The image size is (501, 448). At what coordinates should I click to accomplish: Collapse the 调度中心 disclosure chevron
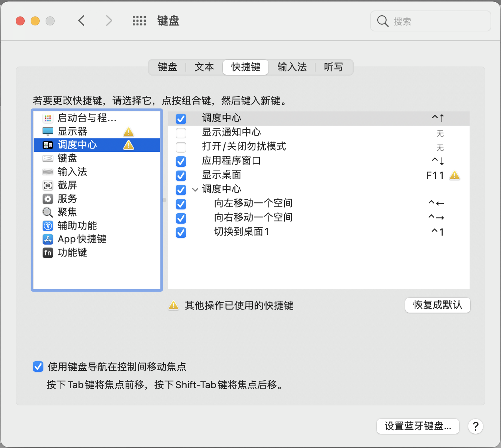(x=195, y=190)
